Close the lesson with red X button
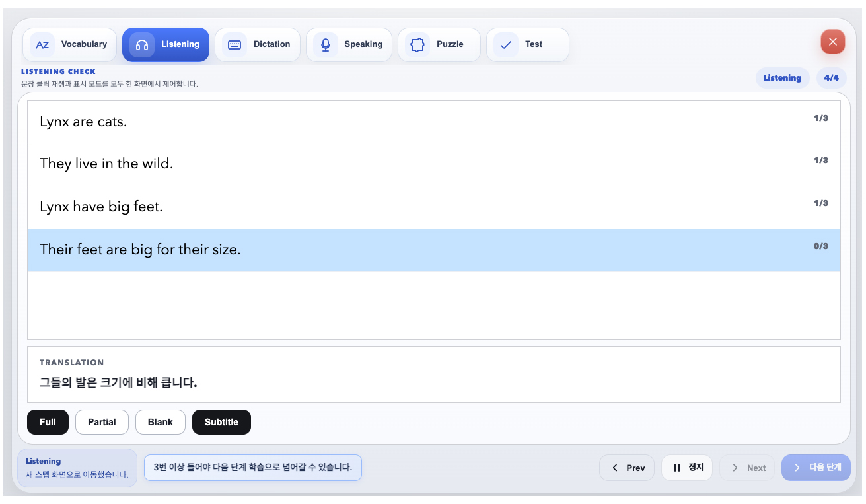The width and height of the screenshot is (866, 504). pyautogui.click(x=832, y=42)
